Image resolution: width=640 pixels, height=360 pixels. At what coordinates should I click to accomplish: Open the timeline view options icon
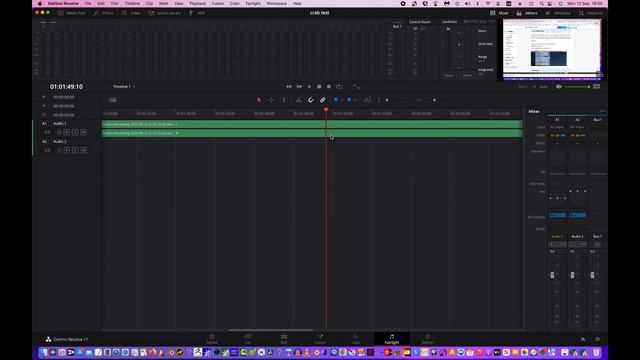click(x=113, y=100)
